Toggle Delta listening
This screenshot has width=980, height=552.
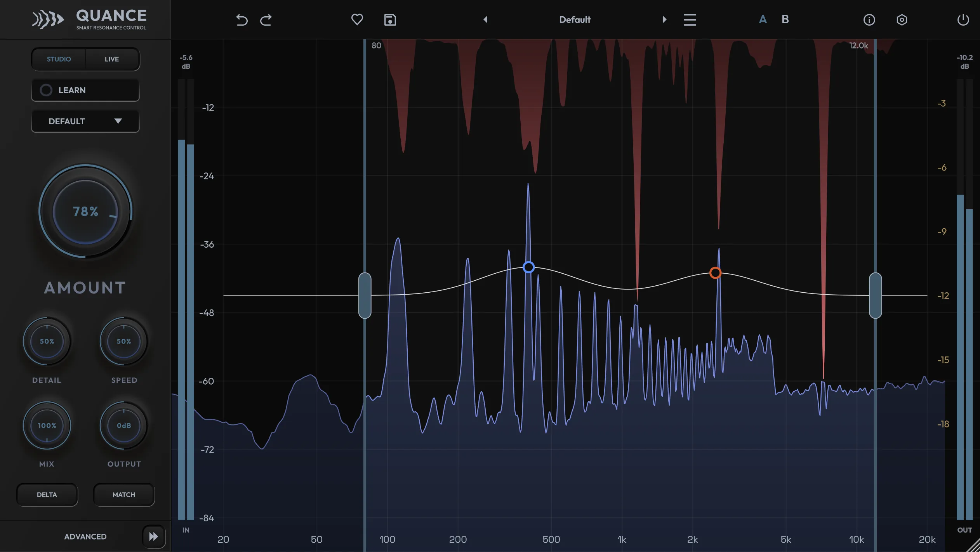click(x=47, y=495)
